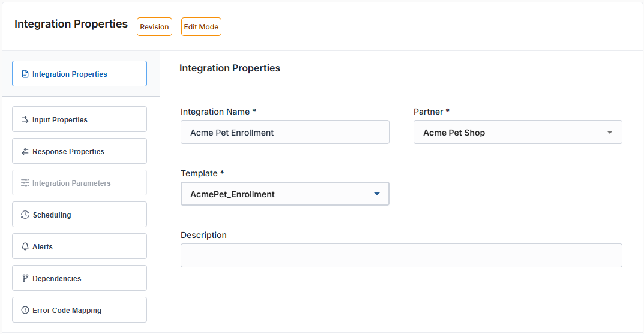Select the Acme Pet Shop partner value
This screenshot has width=644, height=334.
(454, 133)
